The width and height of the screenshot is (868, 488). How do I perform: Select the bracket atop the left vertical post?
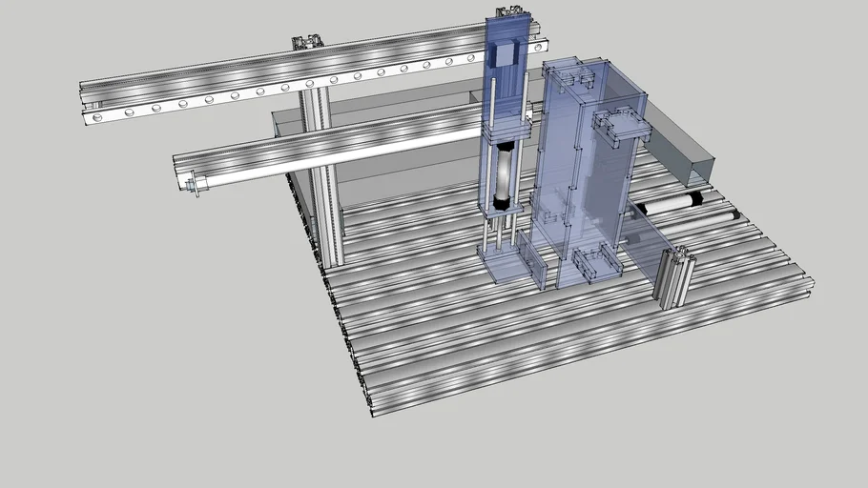point(309,42)
